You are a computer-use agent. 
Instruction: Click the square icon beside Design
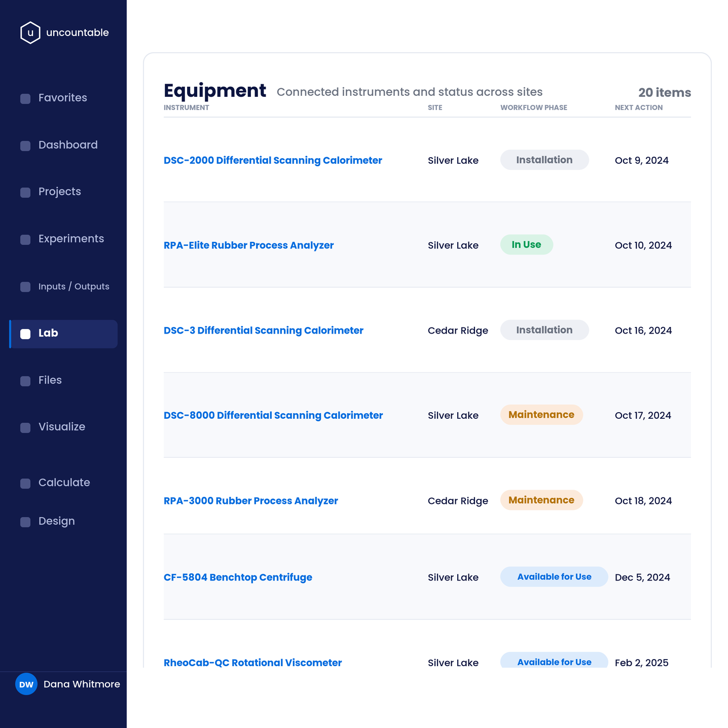click(25, 522)
